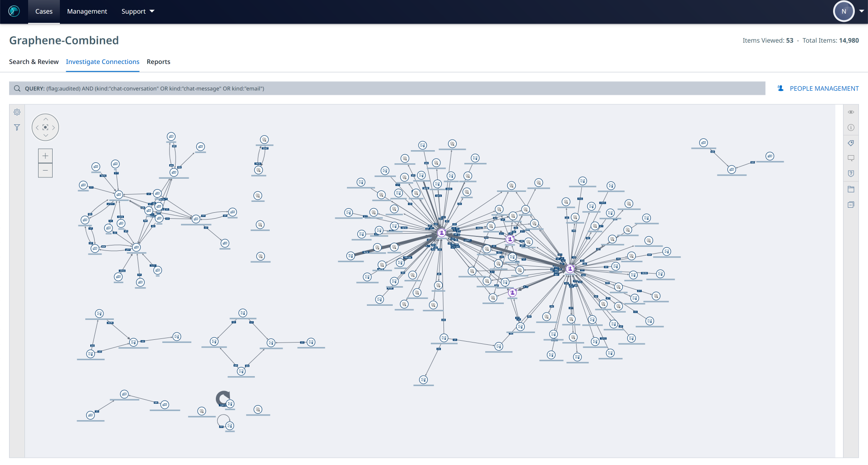Pan graph right using right chevron
868x465 pixels.
pos(54,127)
